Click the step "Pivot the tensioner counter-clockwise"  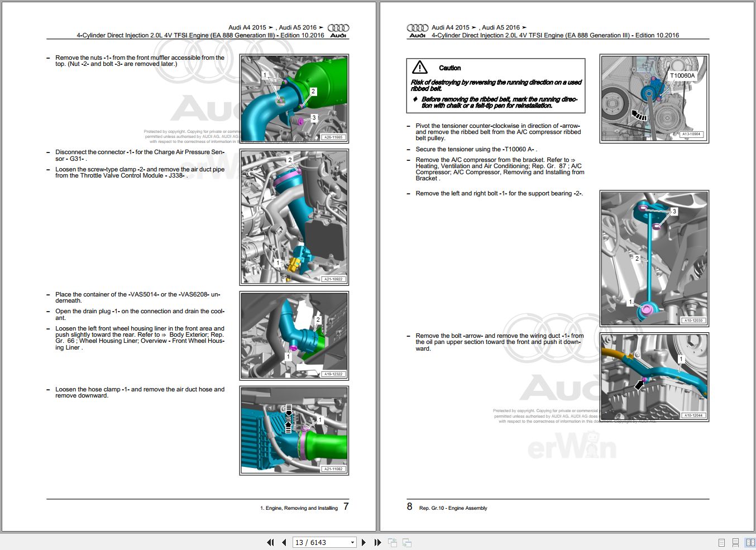(x=498, y=132)
